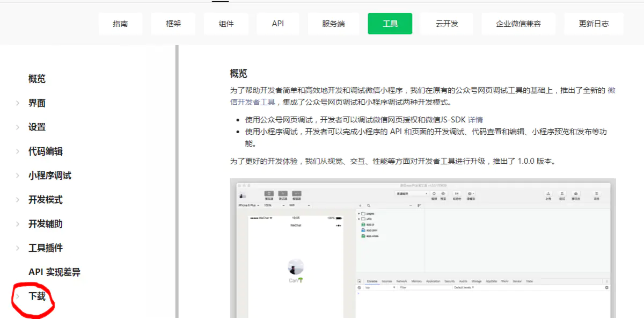
Task: Expand the chevron beside 下载
Action: point(18,296)
